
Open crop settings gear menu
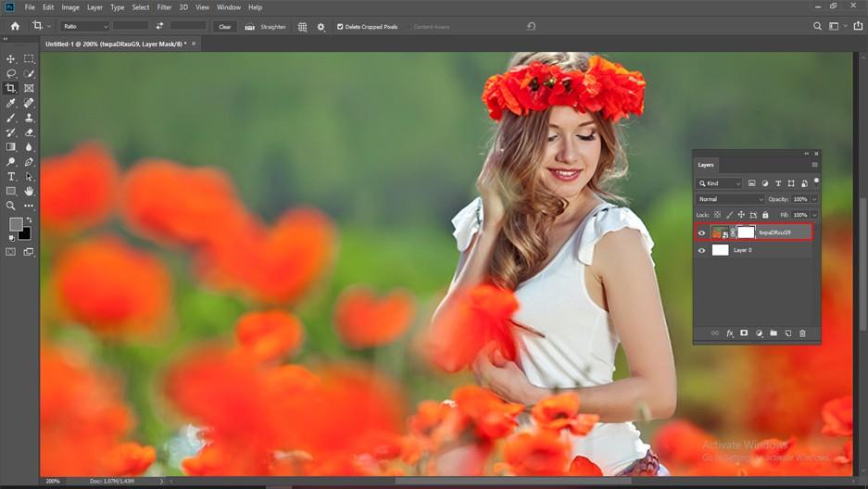321,27
